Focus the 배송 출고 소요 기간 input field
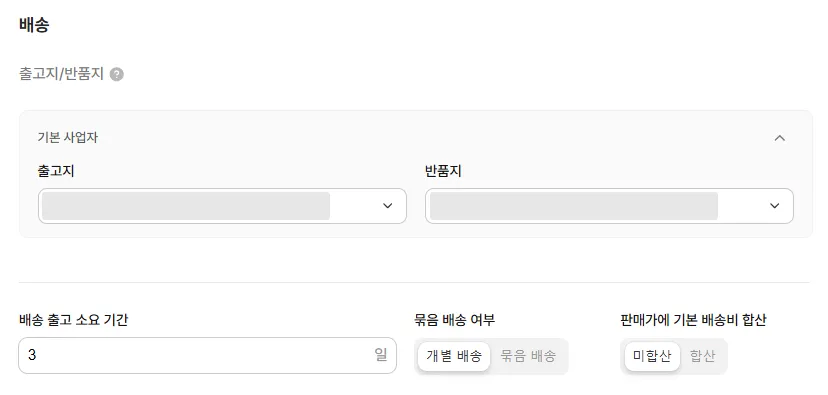The height and width of the screenshot is (395, 828). 208,355
